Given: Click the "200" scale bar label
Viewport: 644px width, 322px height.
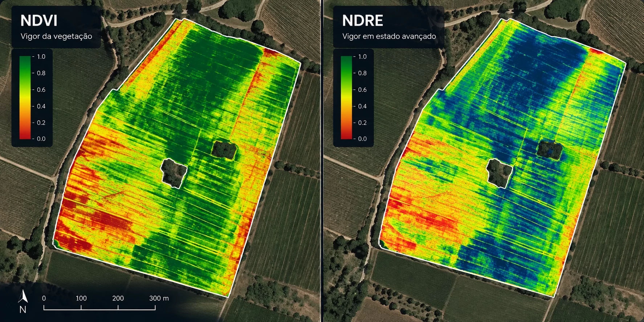Looking at the screenshot, I should coord(118,298).
